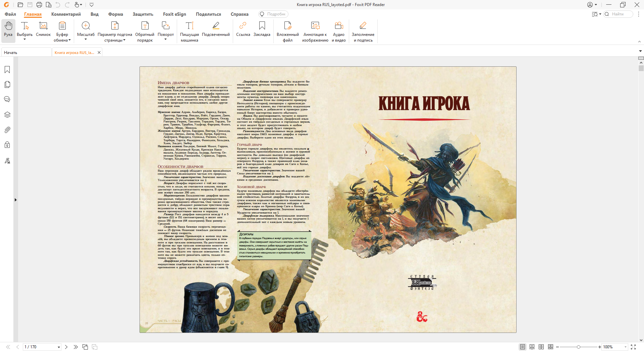This screenshot has width=644, height=352.
Task: Collapse the ribbon with the chevron
Action: point(639,42)
